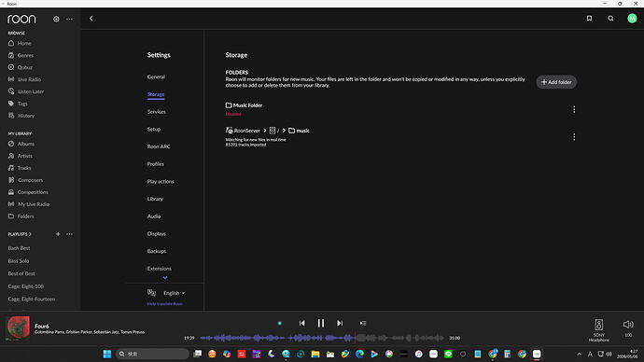Select the Roon ARC settings tab
644x362 pixels.
[159, 146]
